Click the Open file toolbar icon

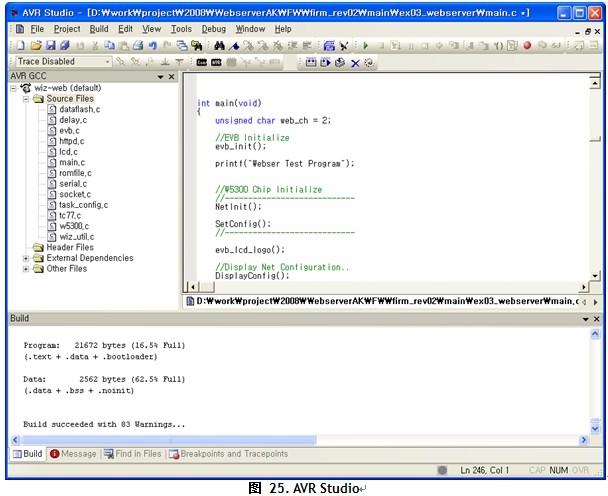[x=35, y=46]
